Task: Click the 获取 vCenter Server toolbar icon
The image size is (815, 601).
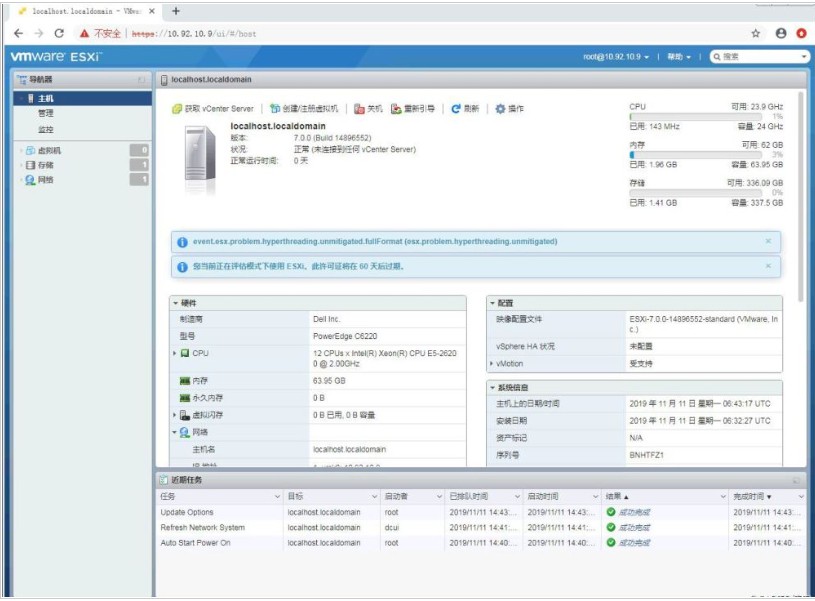Action: [177, 108]
